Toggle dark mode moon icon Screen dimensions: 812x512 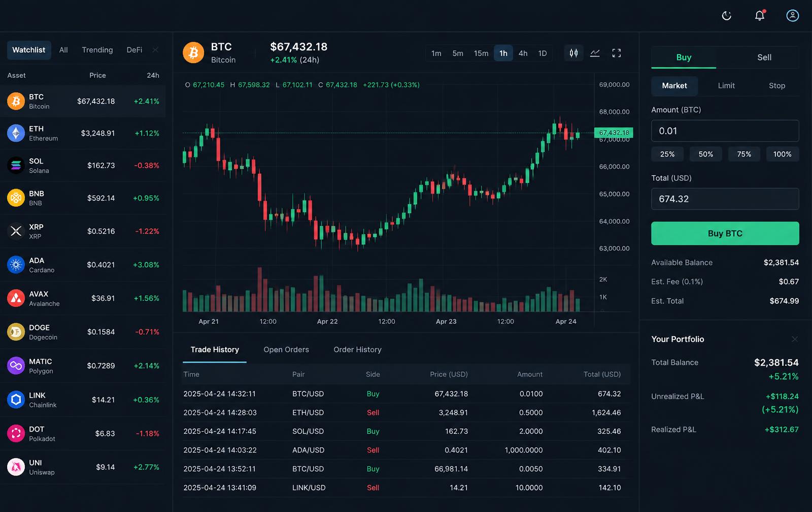point(727,16)
